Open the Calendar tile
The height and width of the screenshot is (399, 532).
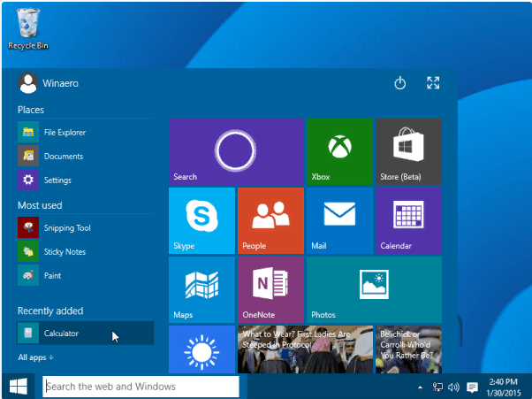408,220
